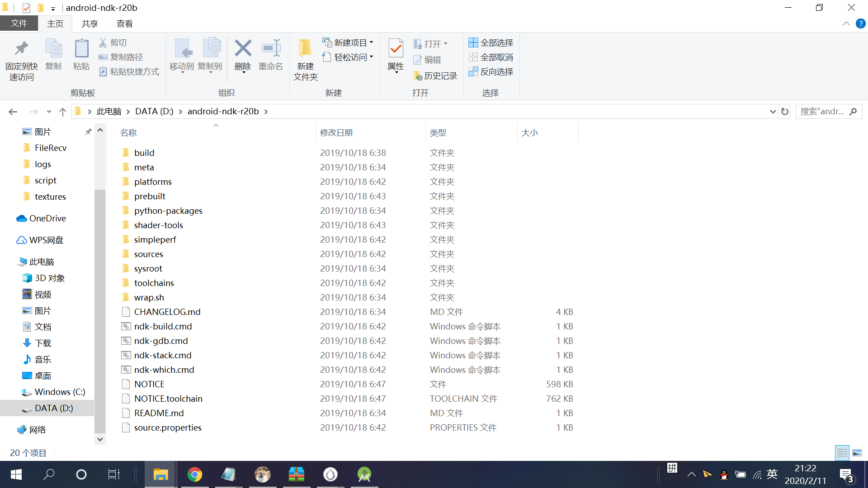Click the Delete (删除) ribbon icon
Screen dimensions: 868x488
(x=243, y=49)
